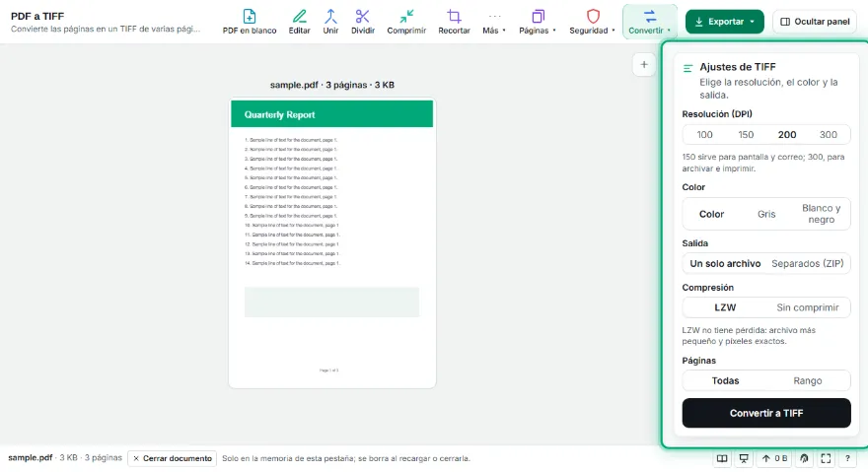Click the Páginas section label in panel

[698, 361]
